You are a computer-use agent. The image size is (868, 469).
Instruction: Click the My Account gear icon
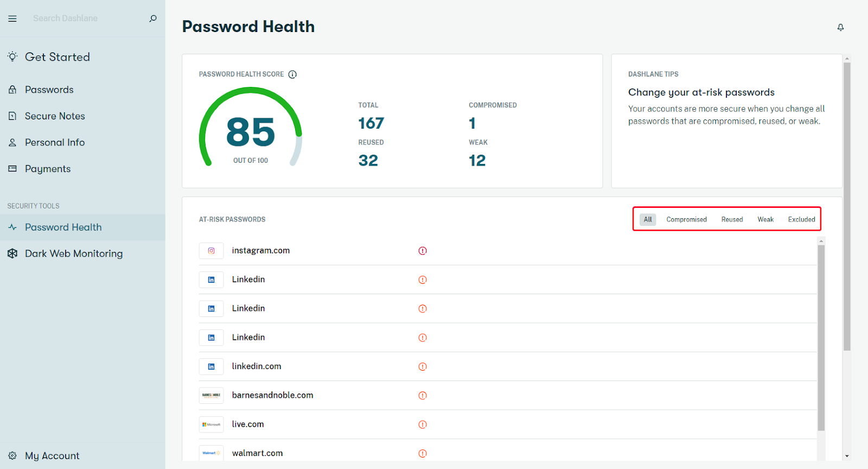coord(12,455)
